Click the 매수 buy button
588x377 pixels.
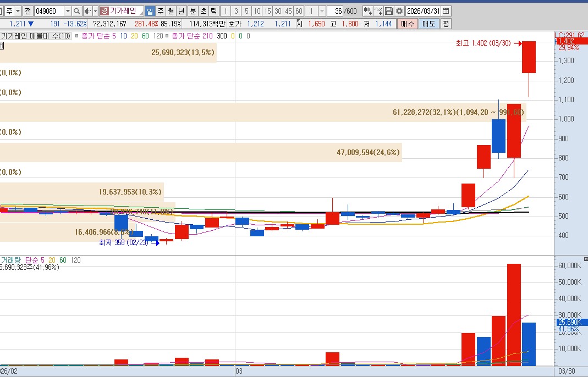pyautogui.click(x=408, y=24)
